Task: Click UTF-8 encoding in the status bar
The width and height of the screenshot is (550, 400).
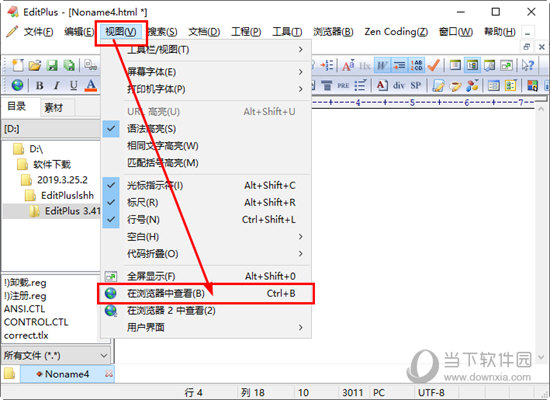Action: (x=431, y=392)
